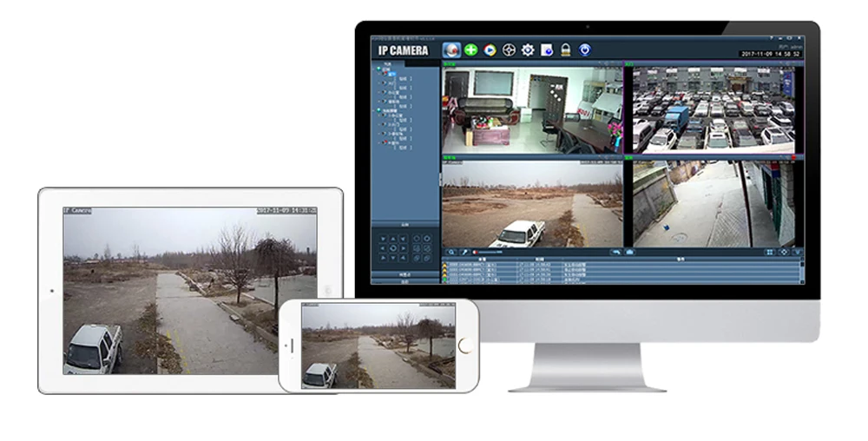Viewport: 868px width, 441px height.
Task: Click the help question mark in title bar
Action: coord(770,39)
